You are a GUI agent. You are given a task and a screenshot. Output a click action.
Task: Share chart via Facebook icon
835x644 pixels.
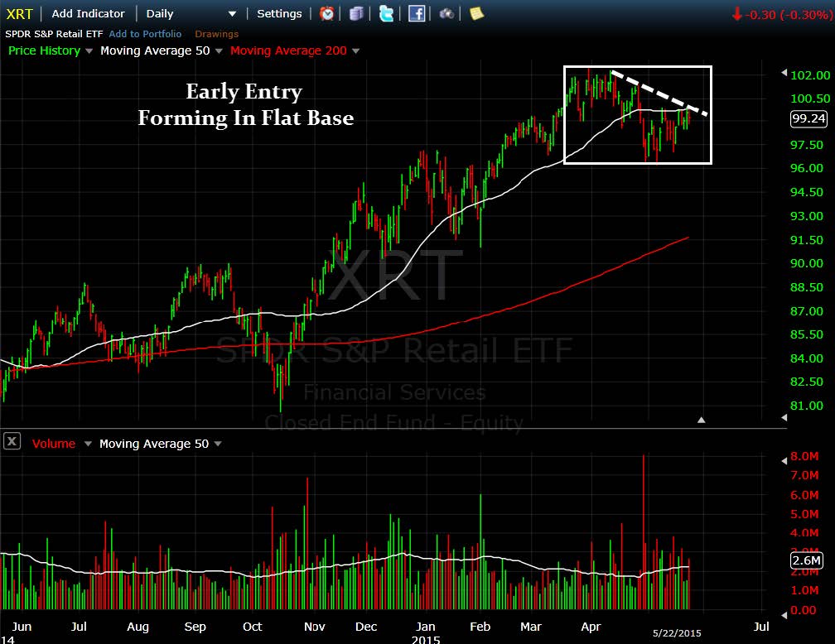tap(417, 14)
